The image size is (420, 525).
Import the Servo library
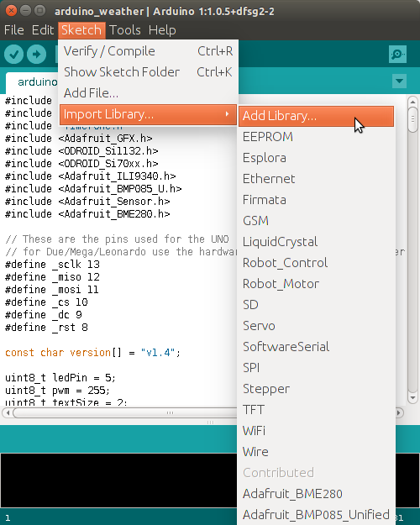click(x=316, y=326)
